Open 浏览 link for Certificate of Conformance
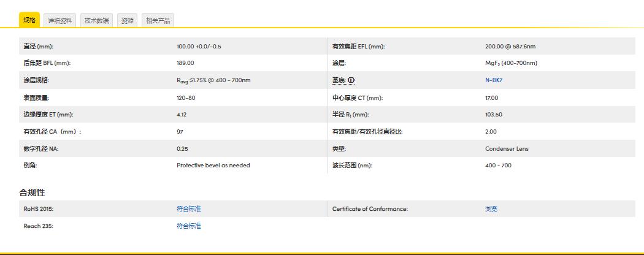Viewport: 644px width, 255px height. (491, 208)
